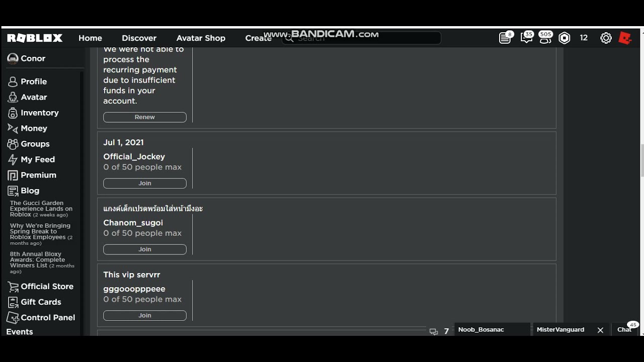Image resolution: width=644 pixels, height=362 pixels.
Task: Open Premium link text
Action: click(x=38, y=175)
